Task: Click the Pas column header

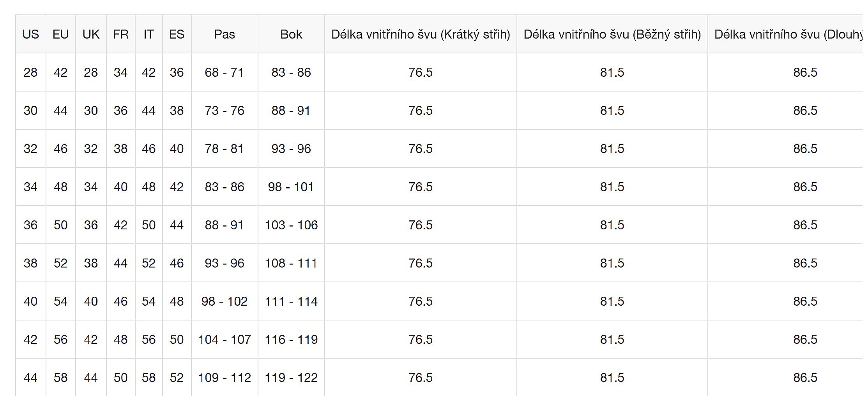Action: click(225, 34)
